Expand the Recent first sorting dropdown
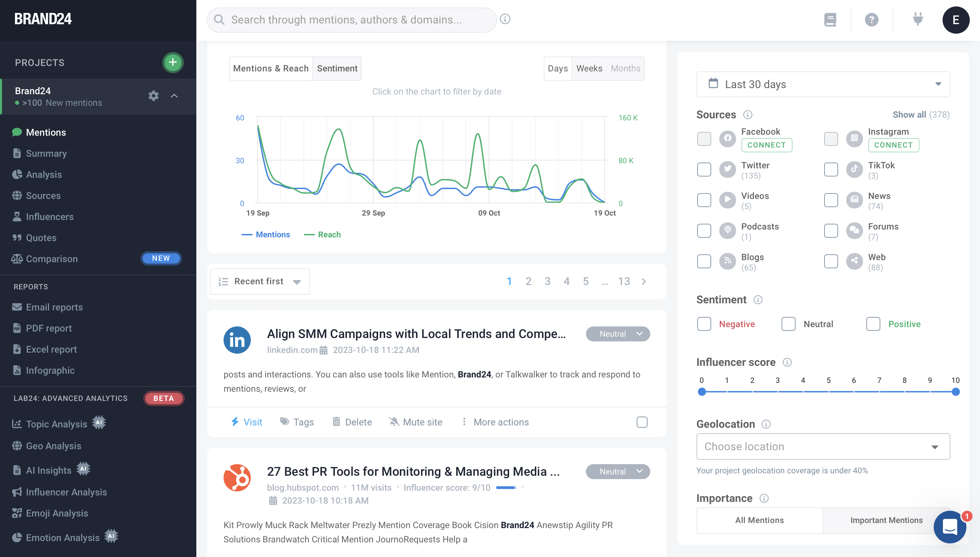The height and width of the screenshot is (557, 980). (x=260, y=281)
